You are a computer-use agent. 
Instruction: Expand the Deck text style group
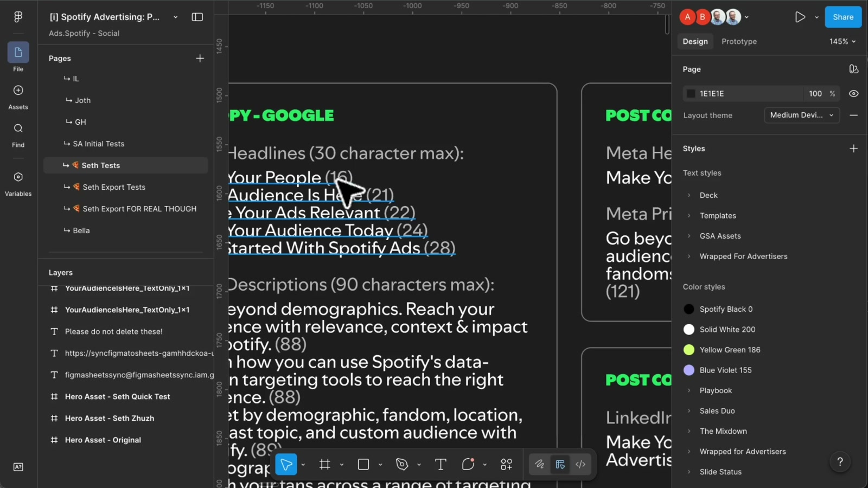point(689,195)
